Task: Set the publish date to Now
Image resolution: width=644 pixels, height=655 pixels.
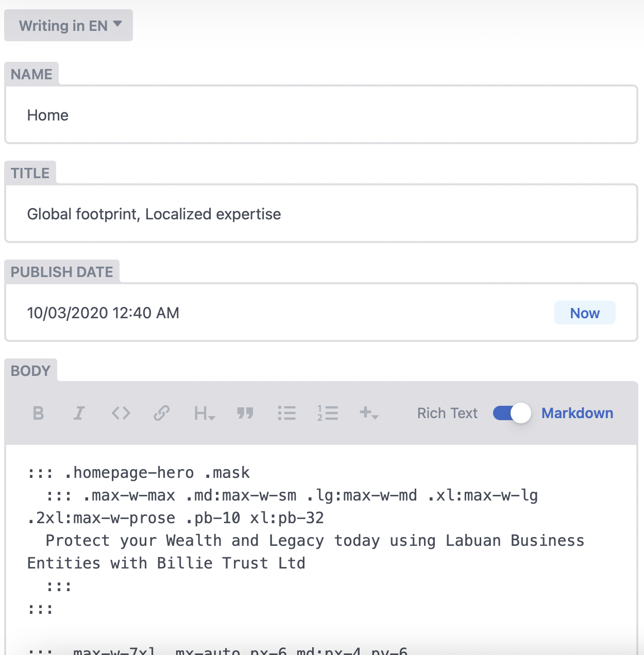Action: click(x=584, y=313)
